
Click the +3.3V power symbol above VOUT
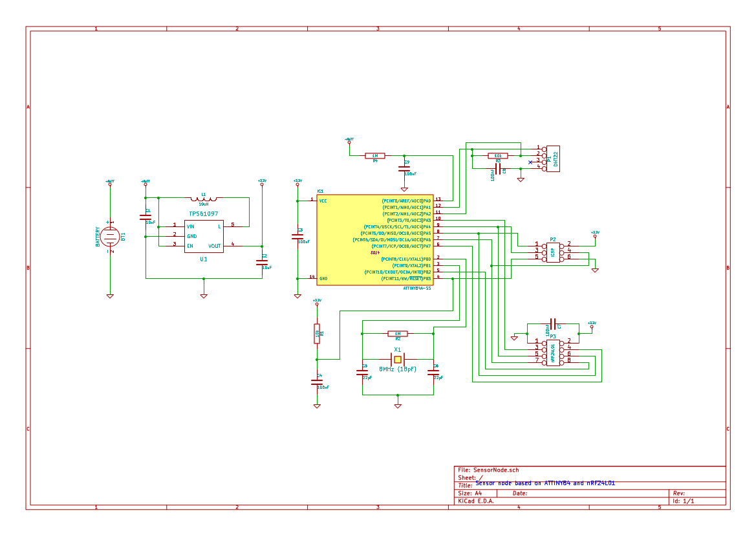(262, 183)
